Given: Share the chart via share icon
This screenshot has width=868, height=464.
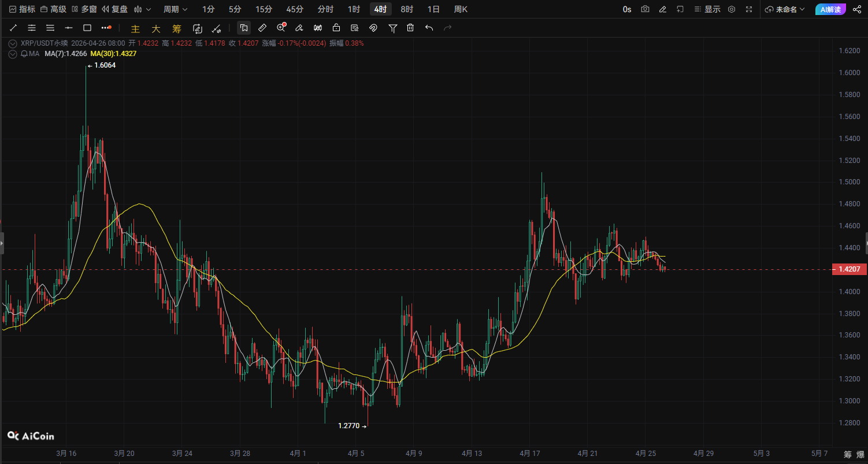Looking at the screenshot, I should [856, 9].
